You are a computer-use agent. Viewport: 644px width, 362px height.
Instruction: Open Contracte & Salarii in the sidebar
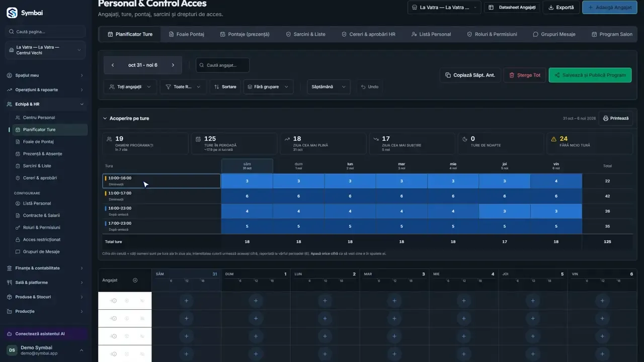(49, 215)
